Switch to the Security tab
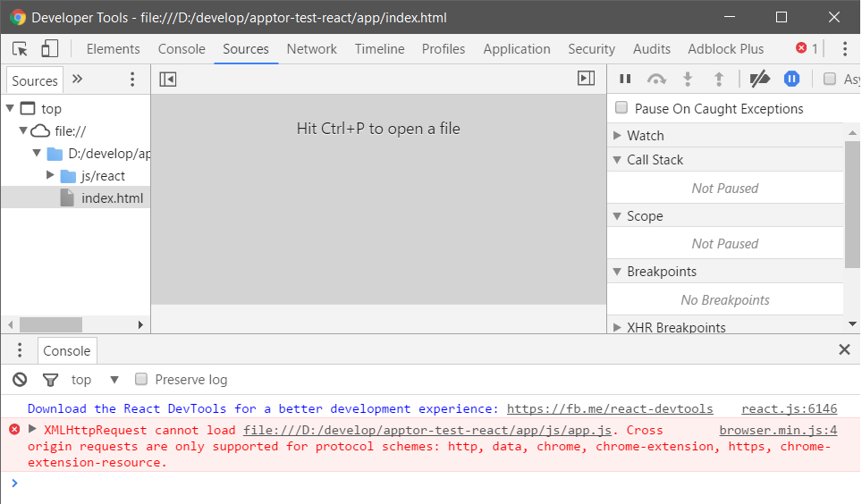Screen dimensions: 862x504 [592, 49]
